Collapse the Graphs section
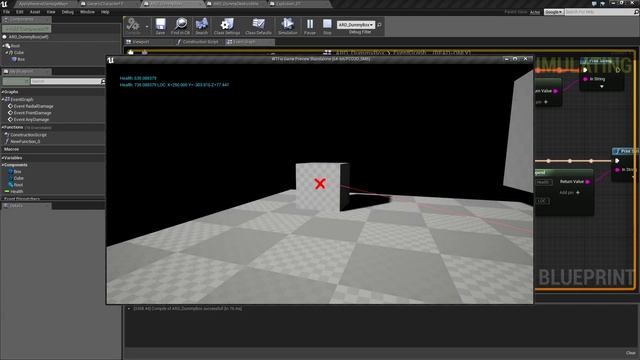 tap(2, 92)
